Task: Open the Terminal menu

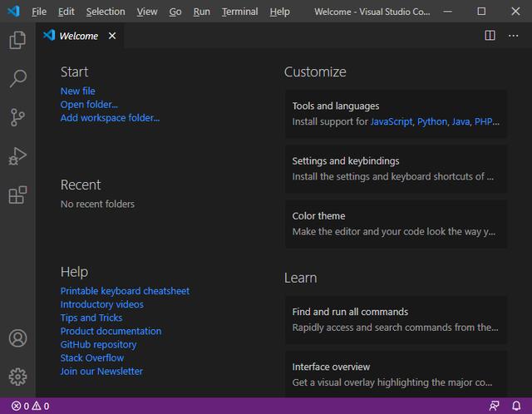Action: tap(240, 12)
